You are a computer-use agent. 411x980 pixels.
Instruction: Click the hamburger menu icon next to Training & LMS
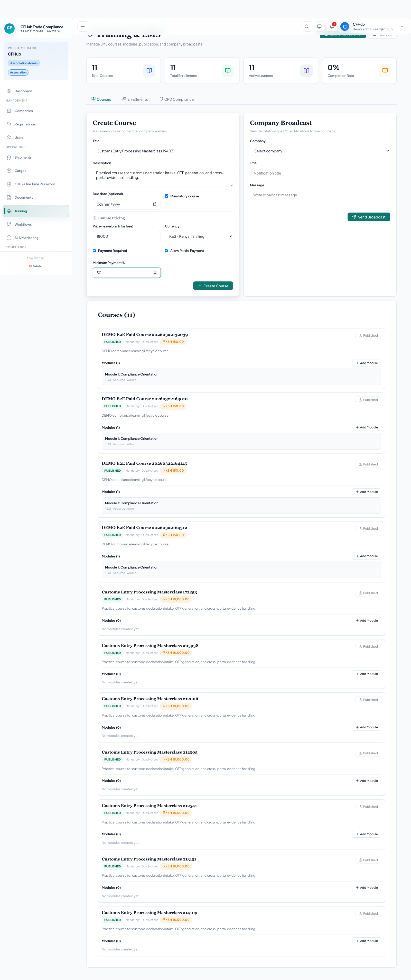pos(82,26)
